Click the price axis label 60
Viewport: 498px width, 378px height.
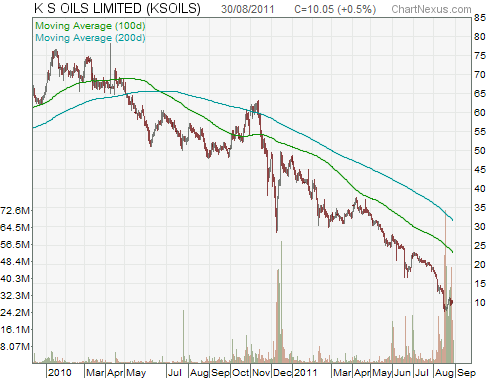[480, 113]
